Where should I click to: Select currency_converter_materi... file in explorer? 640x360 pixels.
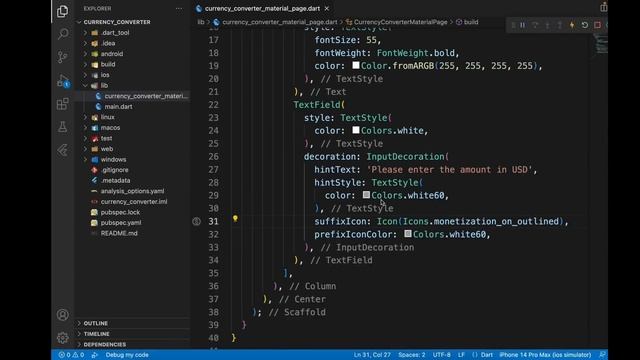(146, 96)
